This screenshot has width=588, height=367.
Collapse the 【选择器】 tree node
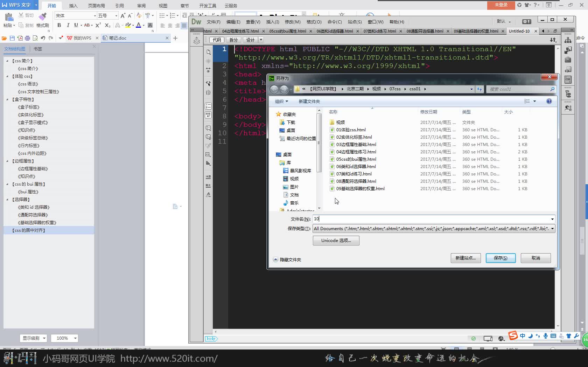coord(7,200)
